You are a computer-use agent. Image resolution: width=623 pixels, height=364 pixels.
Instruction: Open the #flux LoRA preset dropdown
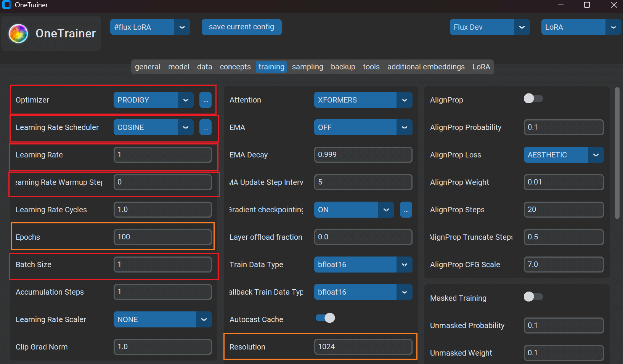click(x=150, y=27)
